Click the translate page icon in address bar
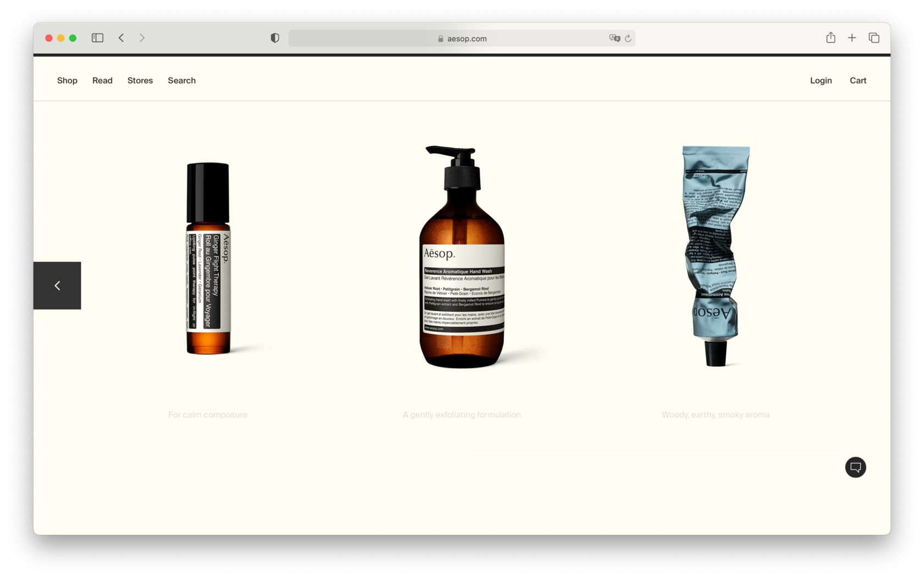 pos(614,38)
